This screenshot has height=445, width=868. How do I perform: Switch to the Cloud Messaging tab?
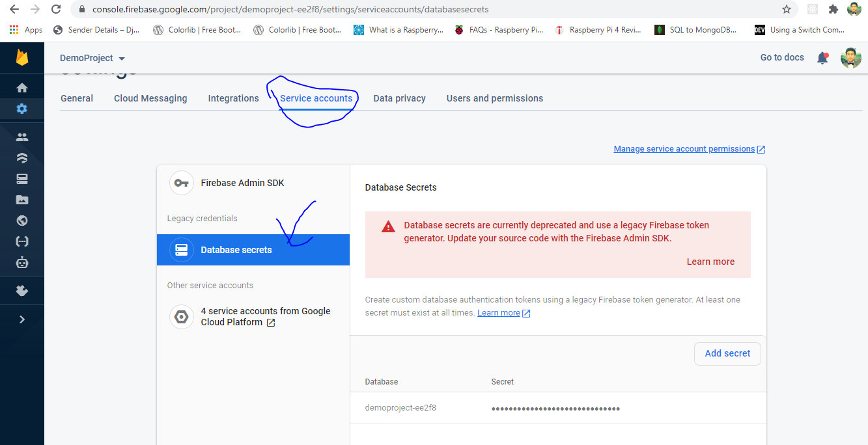150,98
